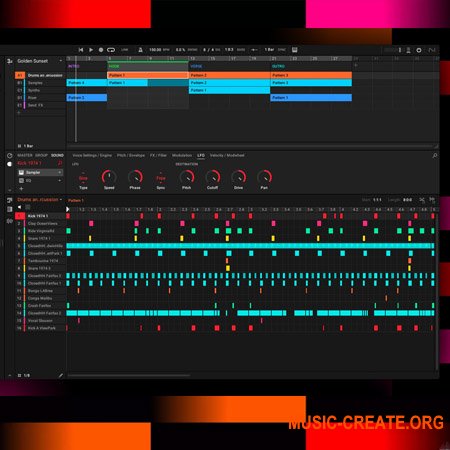This screenshot has width=450, height=450.
Task: Select the Vocal Shouter sound row
Action: [40, 321]
